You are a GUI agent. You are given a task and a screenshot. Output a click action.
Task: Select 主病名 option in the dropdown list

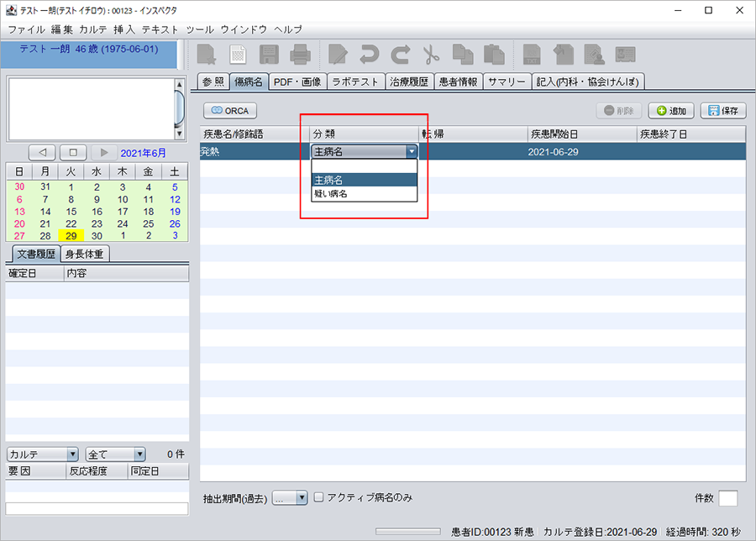click(x=328, y=180)
